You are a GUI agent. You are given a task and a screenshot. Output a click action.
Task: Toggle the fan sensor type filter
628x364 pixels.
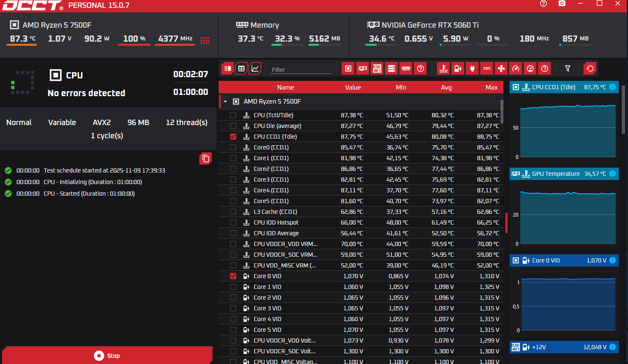click(501, 69)
